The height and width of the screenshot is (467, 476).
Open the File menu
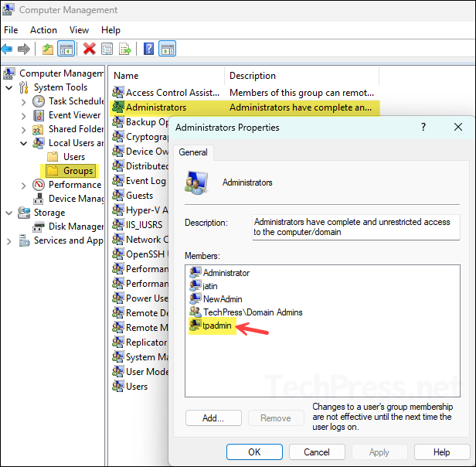[x=11, y=30]
